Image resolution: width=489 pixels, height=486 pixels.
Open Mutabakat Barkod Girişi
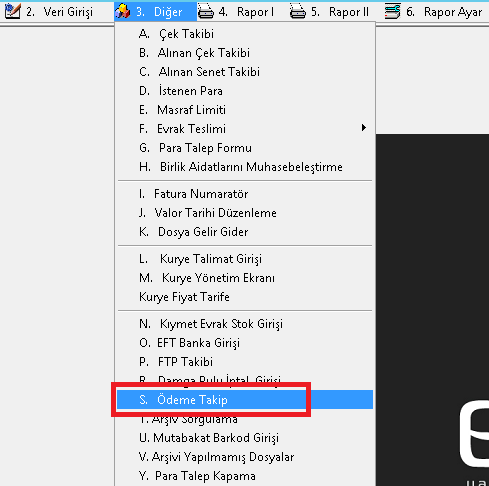click(245, 438)
